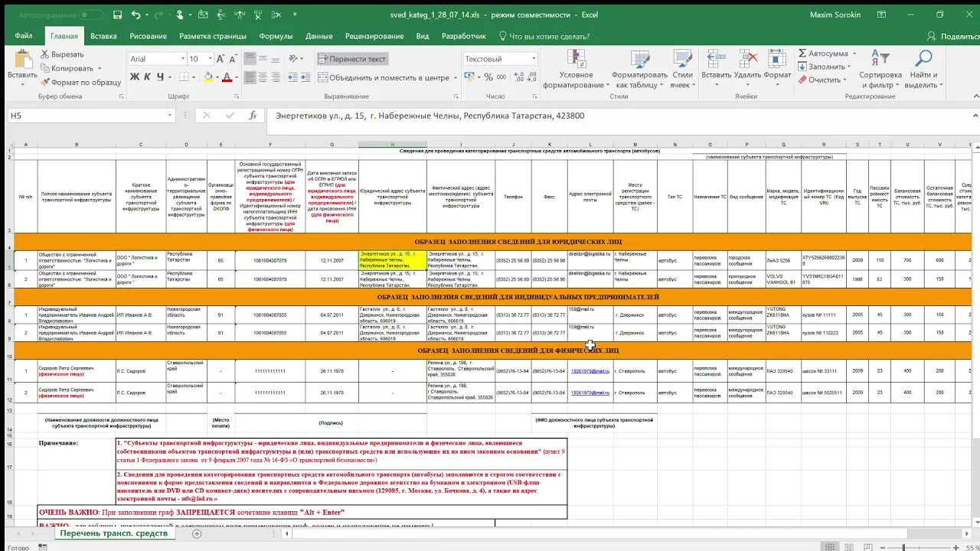980x551 pixels.
Task: Open the Рецензирование tab
Action: coord(374,36)
